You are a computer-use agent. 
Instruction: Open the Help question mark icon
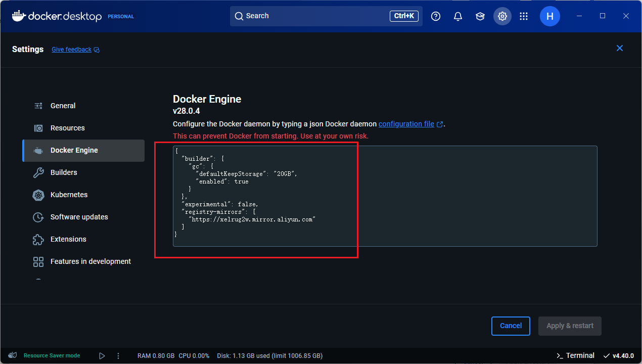436,16
